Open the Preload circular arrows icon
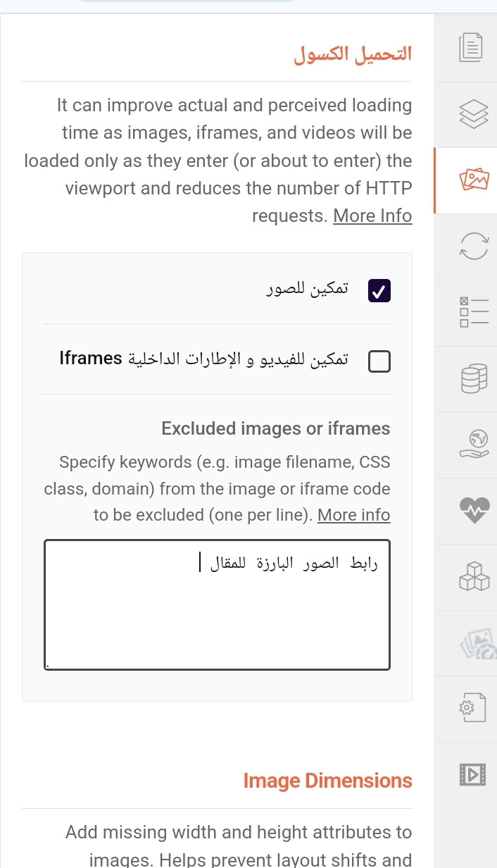 pyautogui.click(x=473, y=247)
